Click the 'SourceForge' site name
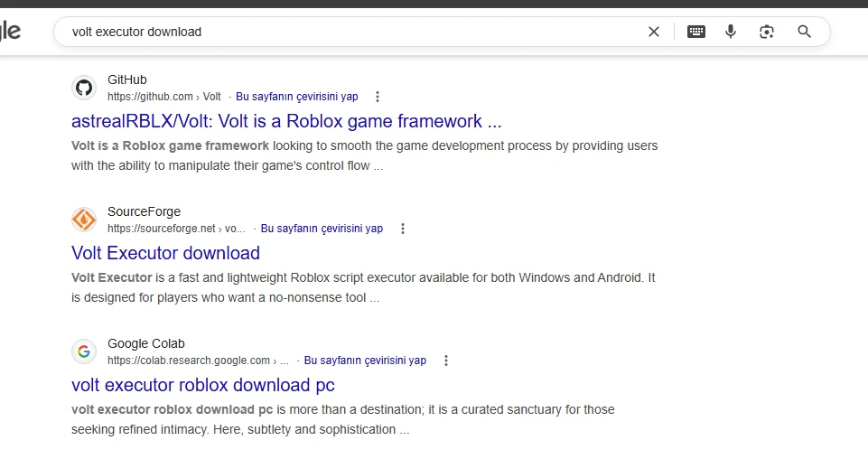 [x=144, y=211]
